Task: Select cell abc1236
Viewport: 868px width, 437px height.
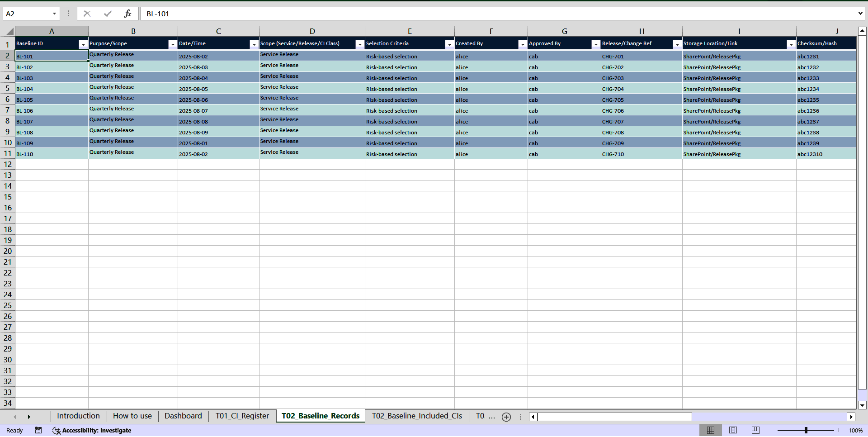Action: pyautogui.click(x=826, y=110)
